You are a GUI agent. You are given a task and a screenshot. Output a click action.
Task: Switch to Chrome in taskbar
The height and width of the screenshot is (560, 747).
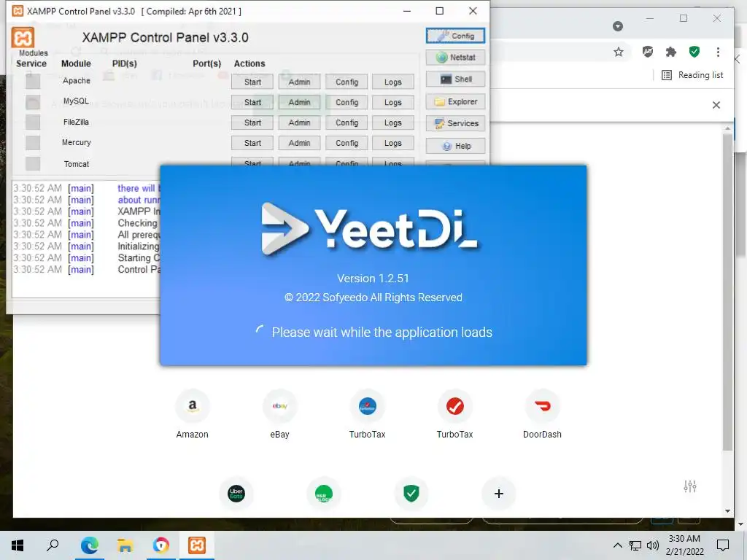tap(161, 545)
